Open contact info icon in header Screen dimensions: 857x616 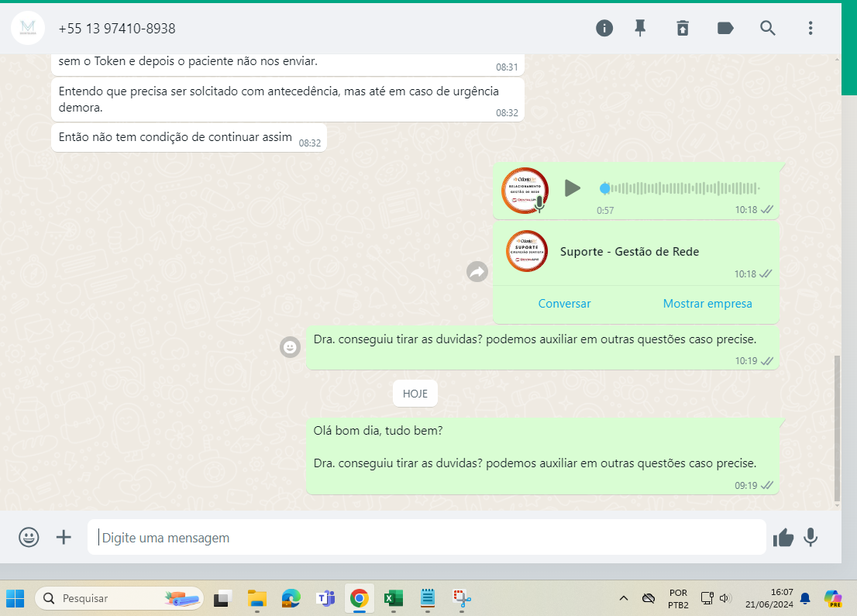[604, 29]
